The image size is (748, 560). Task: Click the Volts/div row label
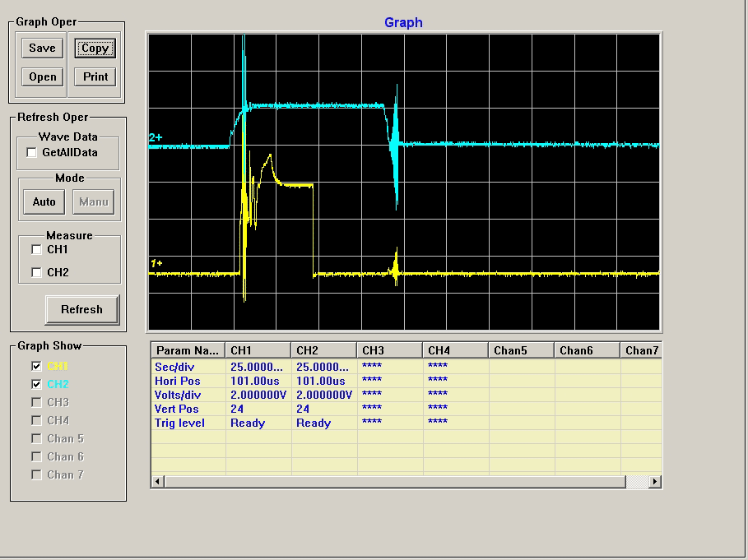coord(178,395)
